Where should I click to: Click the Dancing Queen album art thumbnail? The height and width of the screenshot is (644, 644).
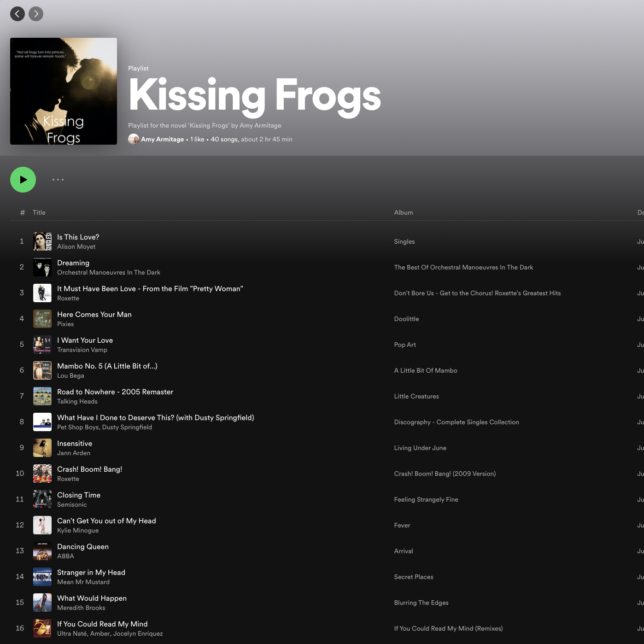tap(42, 551)
